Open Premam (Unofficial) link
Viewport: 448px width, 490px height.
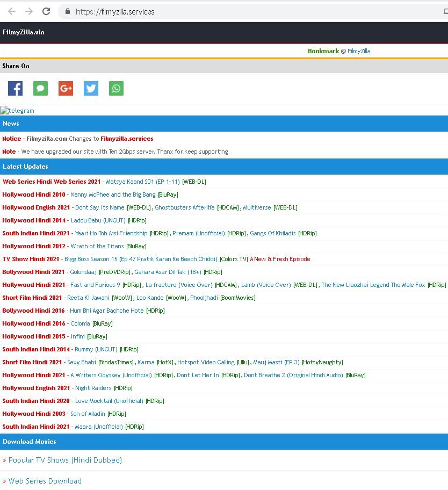coord(198,233)
